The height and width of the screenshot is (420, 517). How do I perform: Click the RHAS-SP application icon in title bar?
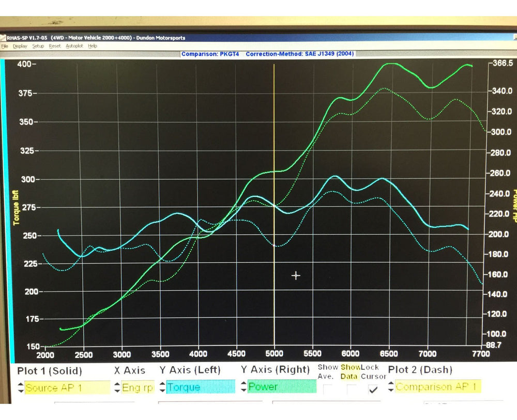coord(3,38)
